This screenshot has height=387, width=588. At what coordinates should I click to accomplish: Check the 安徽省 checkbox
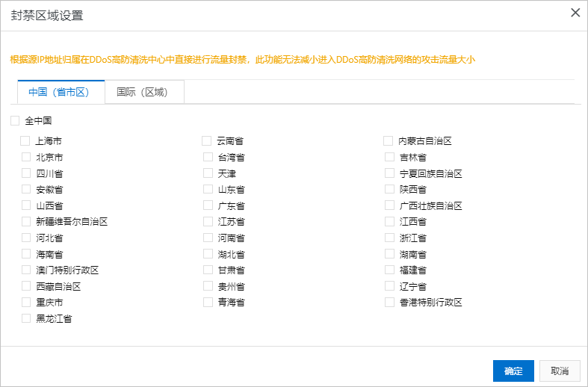click(26, 189)
